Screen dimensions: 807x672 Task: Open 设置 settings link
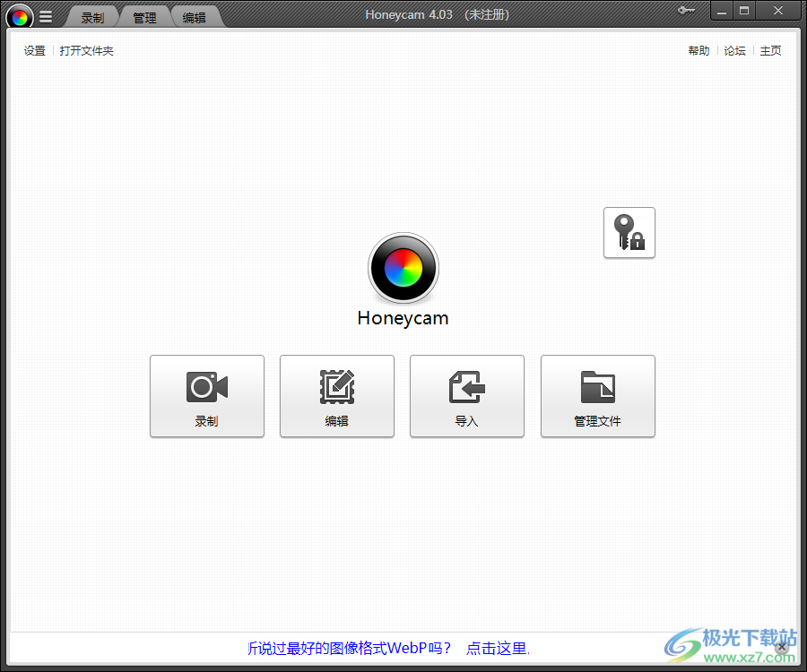pyautogui.click(x=34, y=50)
